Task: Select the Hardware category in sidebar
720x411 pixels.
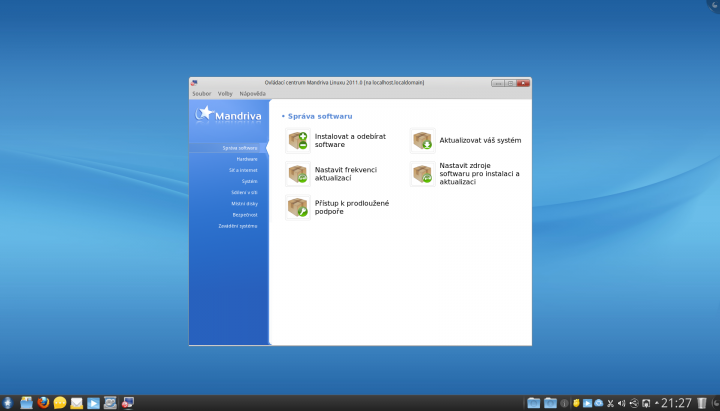Action: click(246, 159)
